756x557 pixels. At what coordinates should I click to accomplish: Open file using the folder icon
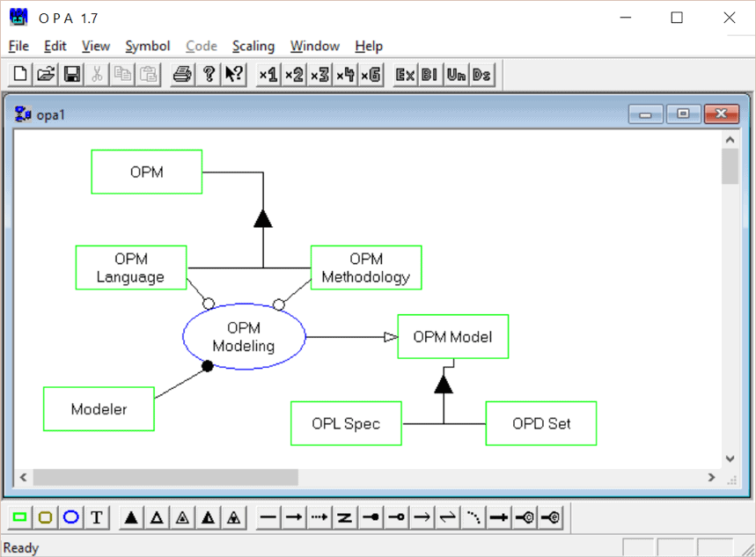click(46, 75)
